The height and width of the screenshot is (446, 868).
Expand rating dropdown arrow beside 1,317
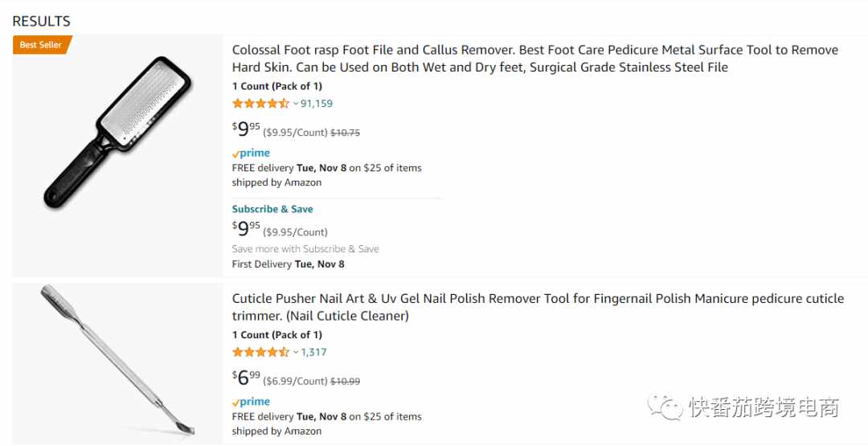click(296, 352)
